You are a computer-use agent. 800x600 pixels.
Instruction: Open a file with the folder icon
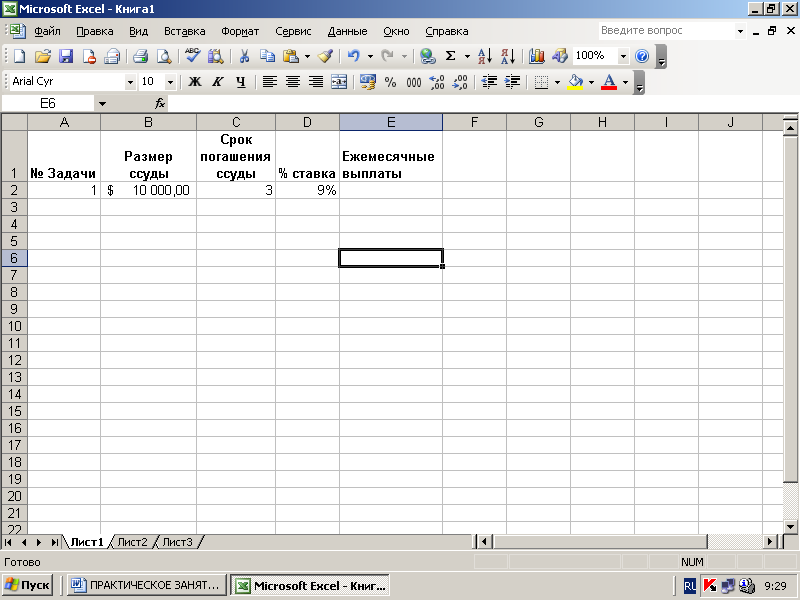click(x=43, y=56)
